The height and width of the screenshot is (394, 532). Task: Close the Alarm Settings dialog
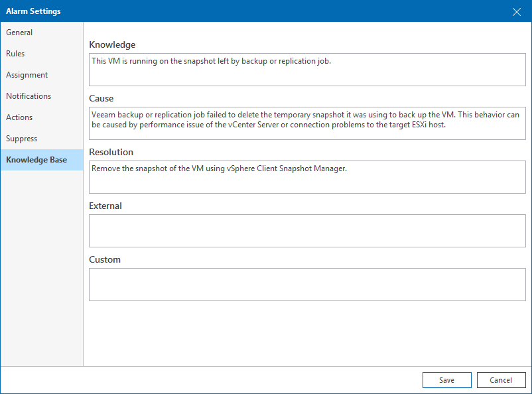tap(517, 11)
